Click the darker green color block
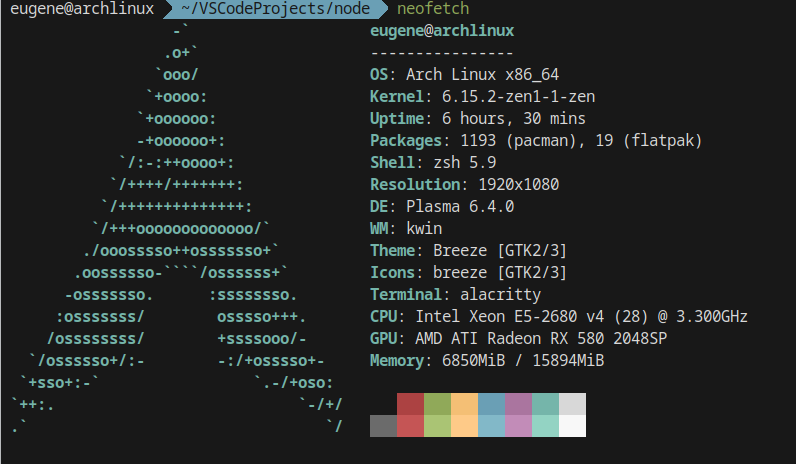The image size is (796, 464). (437, 404)
